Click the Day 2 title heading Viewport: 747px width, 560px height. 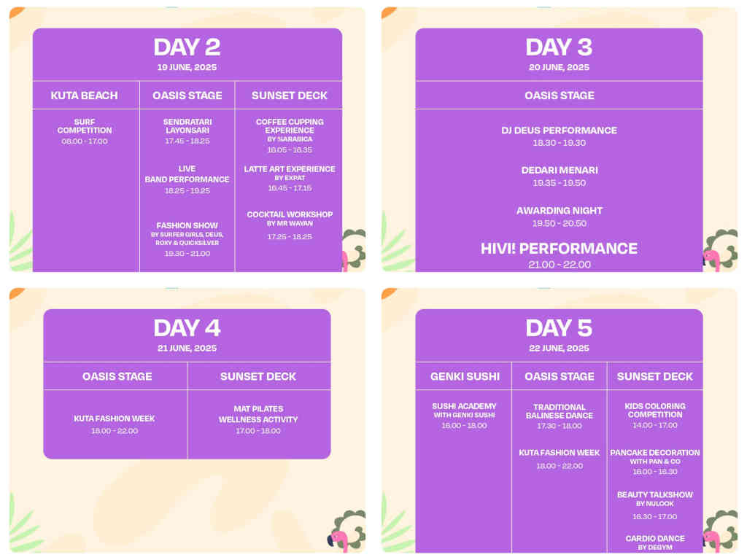click(187, 47)
